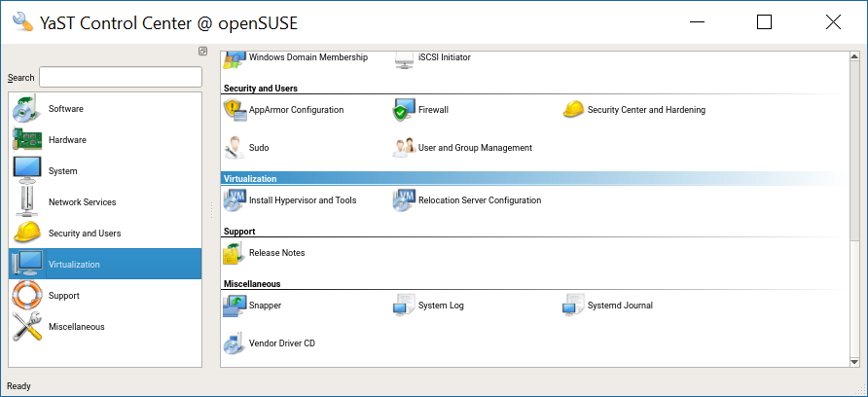Click the Security and Users section header
This screenshot has height=397, width=868.
[x=260, y=88]
